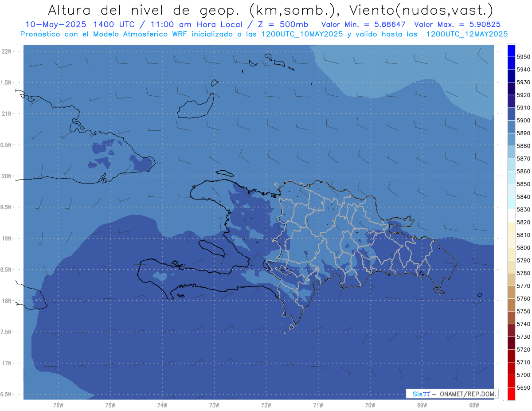The image size is (532, 411).
Task: Click the '5830' legend value
Action: 524,210
